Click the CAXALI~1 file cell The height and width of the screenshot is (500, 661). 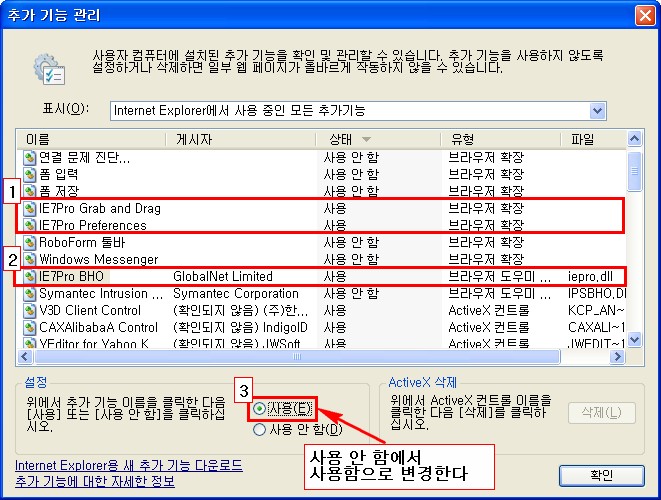click(597, 327)
